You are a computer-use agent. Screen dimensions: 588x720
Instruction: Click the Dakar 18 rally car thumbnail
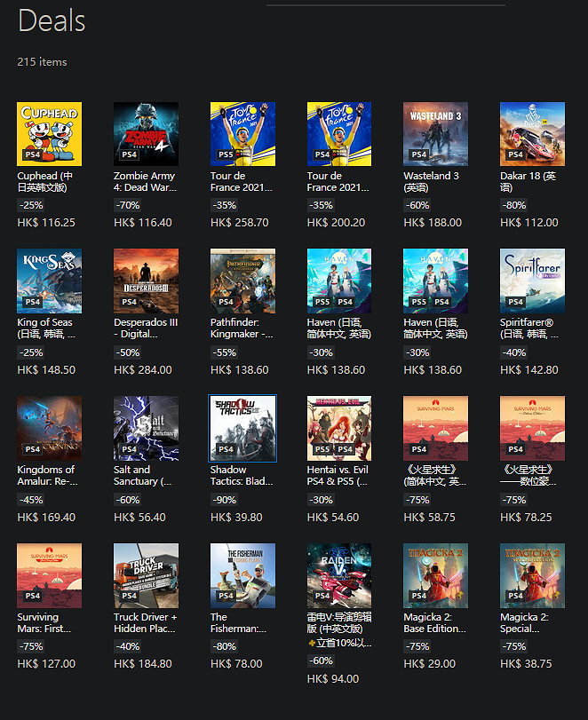532,134
